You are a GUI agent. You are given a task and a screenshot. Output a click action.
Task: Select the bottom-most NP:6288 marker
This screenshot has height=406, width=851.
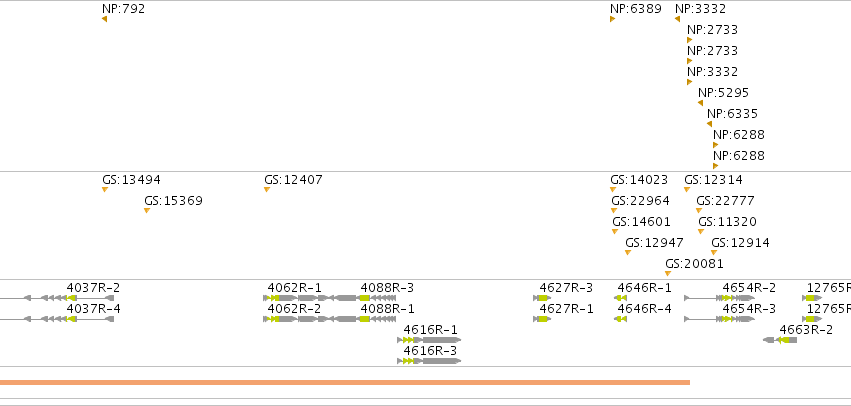pos(716,166)
